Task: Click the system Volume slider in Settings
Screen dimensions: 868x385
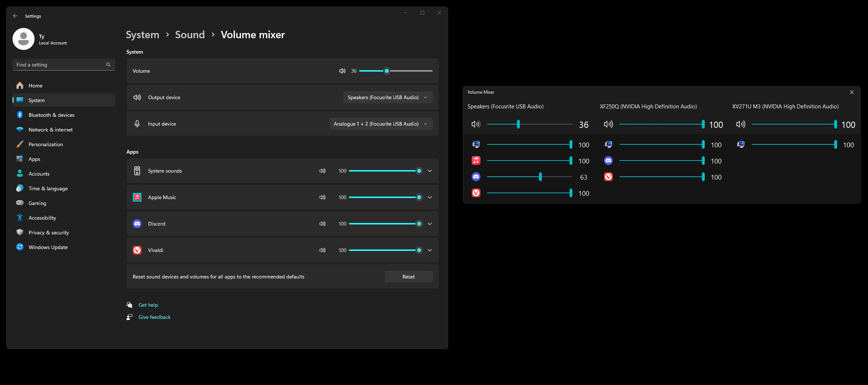Action: 396,71
